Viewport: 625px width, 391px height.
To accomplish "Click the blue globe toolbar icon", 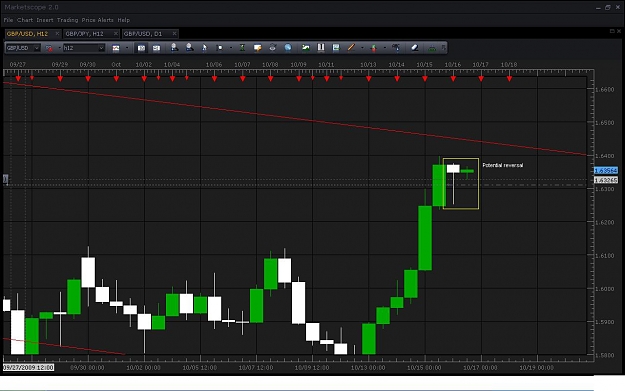I will click(288, 48).
